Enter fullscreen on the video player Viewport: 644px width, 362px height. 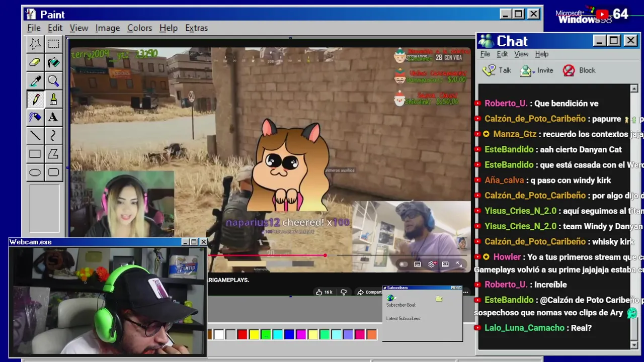[x=459, y=264]
